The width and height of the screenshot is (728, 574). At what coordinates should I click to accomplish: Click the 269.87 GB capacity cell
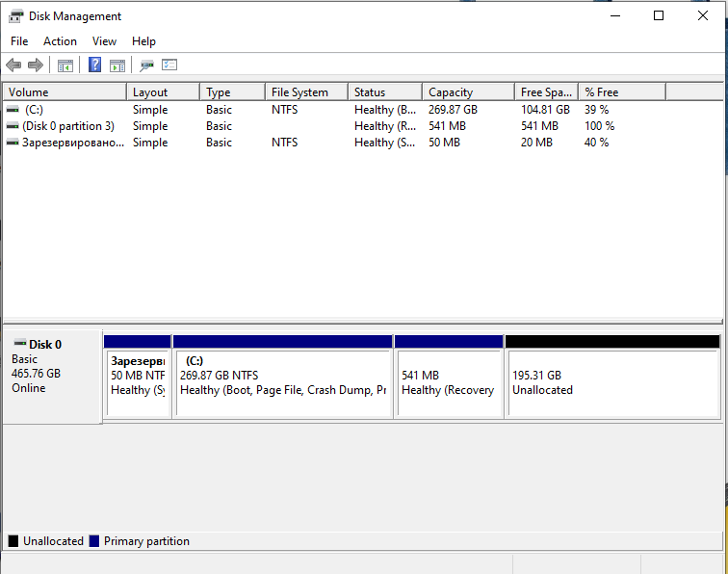pos(453,110)
